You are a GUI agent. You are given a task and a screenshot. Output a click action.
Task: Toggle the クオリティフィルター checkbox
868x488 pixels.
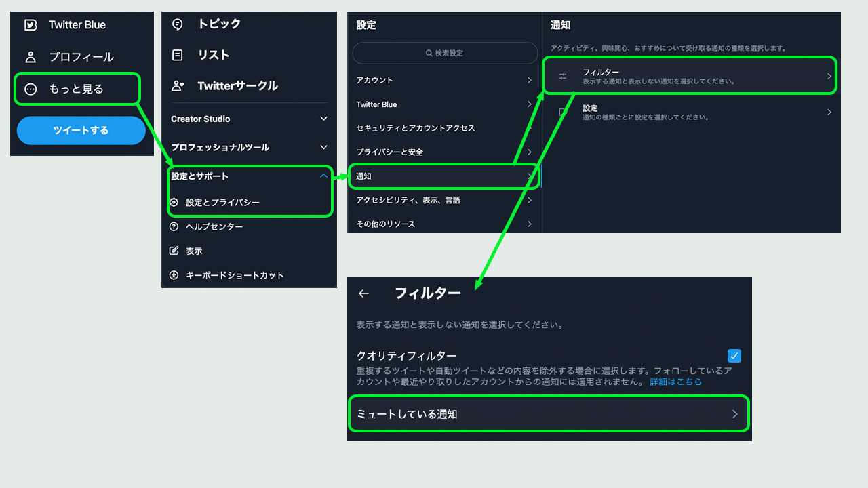(x=734, y=356)
